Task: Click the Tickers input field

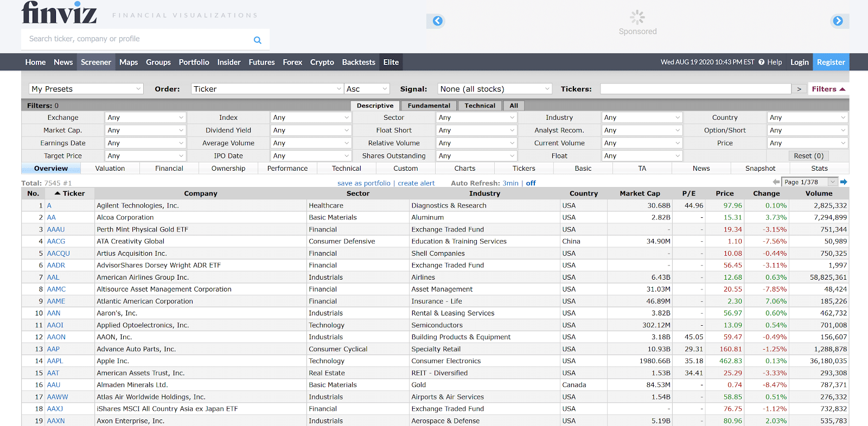Action: 696,89
